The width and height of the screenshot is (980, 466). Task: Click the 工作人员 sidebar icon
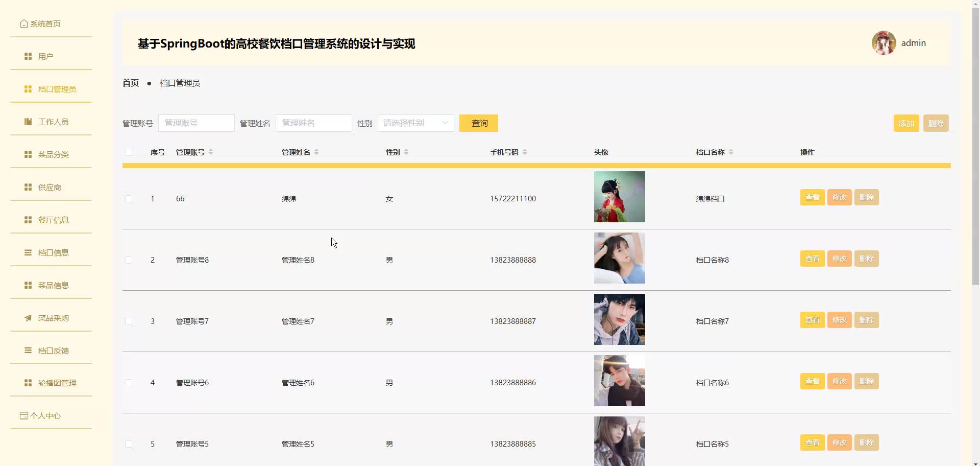tap(28, 122)
